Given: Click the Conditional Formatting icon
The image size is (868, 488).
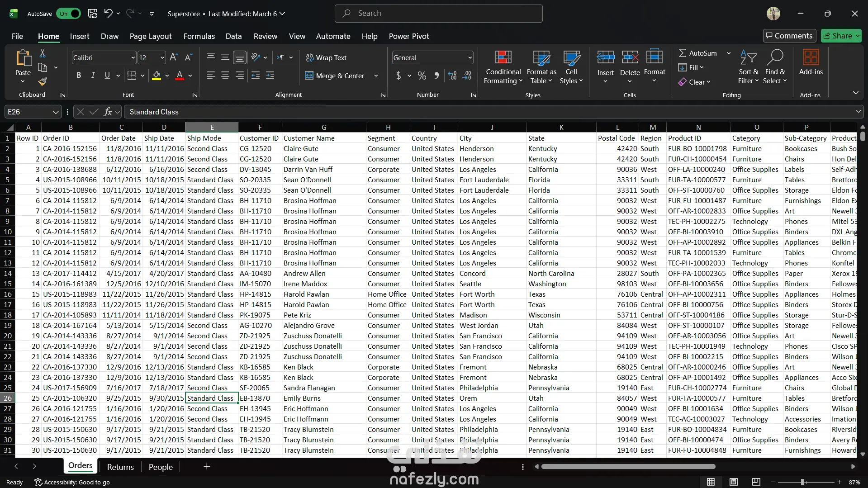Looking at the screenshot, I should click(x=503, y=58).
